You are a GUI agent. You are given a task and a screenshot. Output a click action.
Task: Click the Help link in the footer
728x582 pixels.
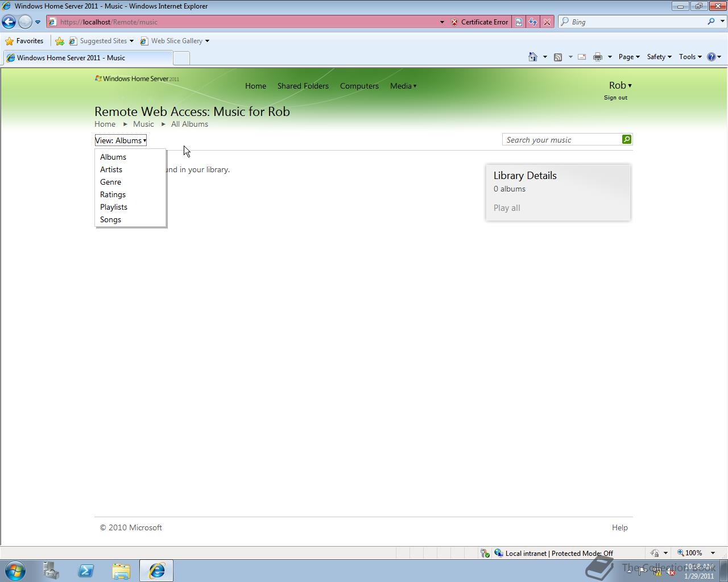620,528
